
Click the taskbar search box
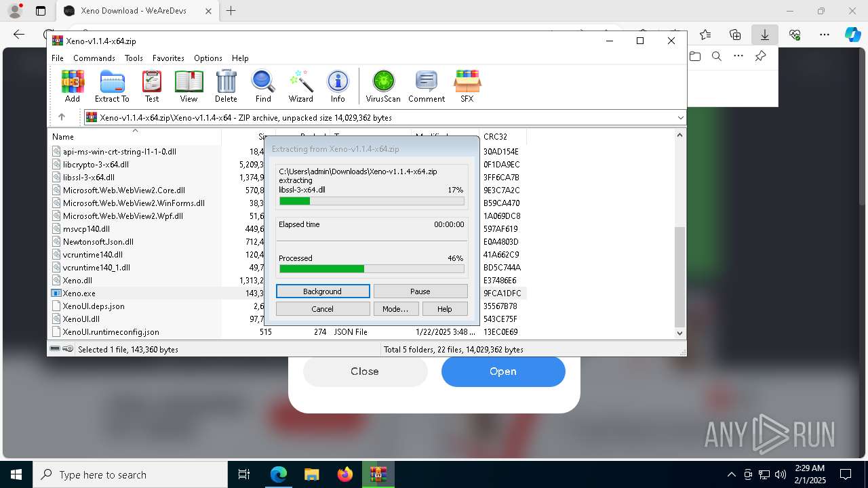[x=130, y=474]
